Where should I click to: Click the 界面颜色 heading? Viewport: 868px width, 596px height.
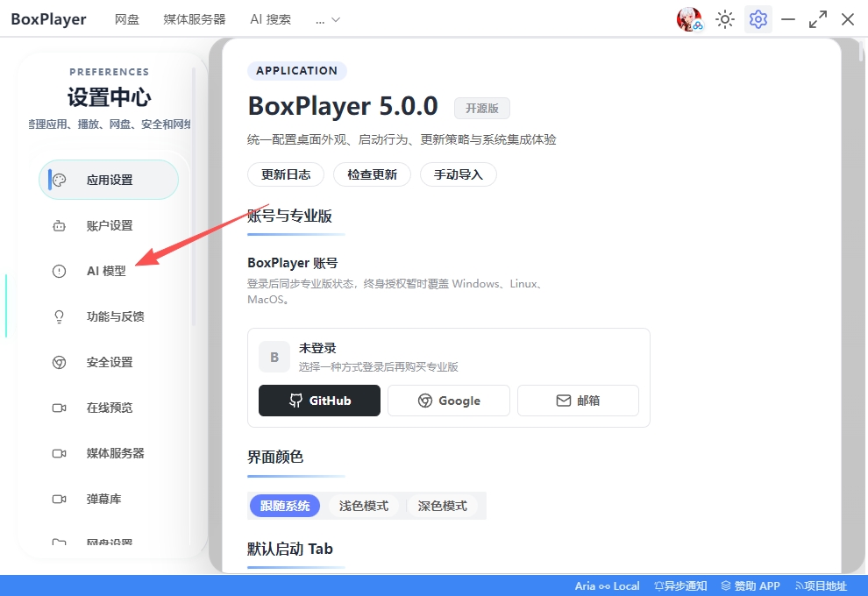point(275,458)
